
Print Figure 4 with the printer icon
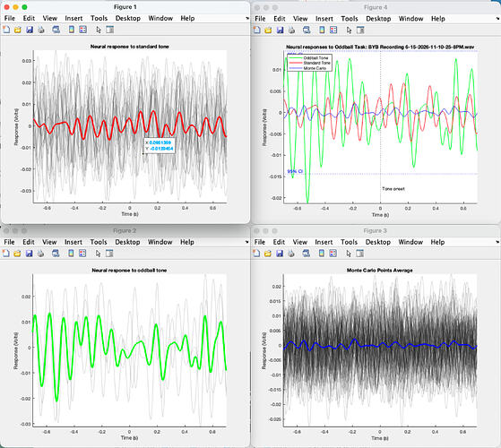click(291, 30)
